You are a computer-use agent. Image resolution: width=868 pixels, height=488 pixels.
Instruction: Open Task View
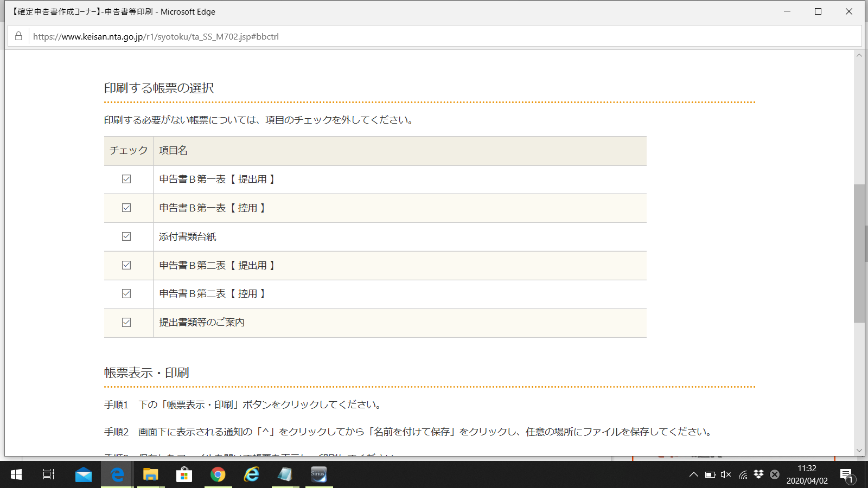click(x=49, y=474)
